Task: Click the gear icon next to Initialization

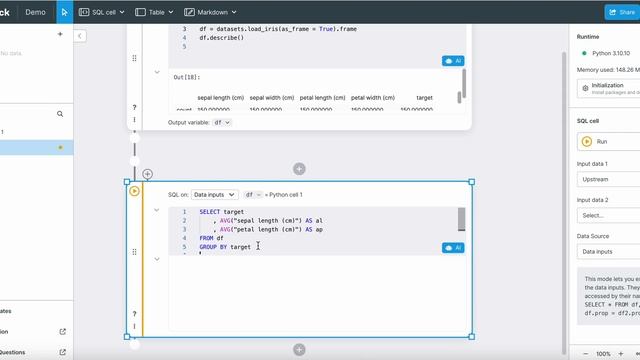Action: (x=585, y=88)
